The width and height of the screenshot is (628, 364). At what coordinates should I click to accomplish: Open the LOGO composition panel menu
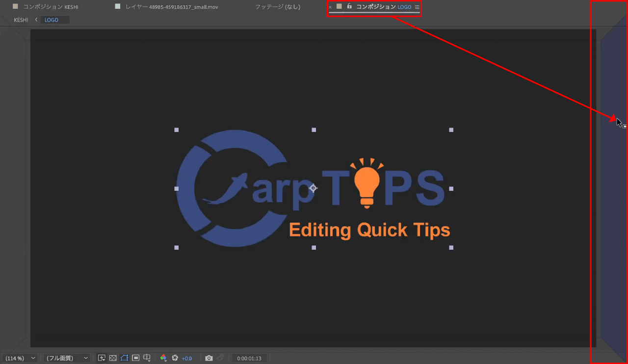click(x=417, y=7)
